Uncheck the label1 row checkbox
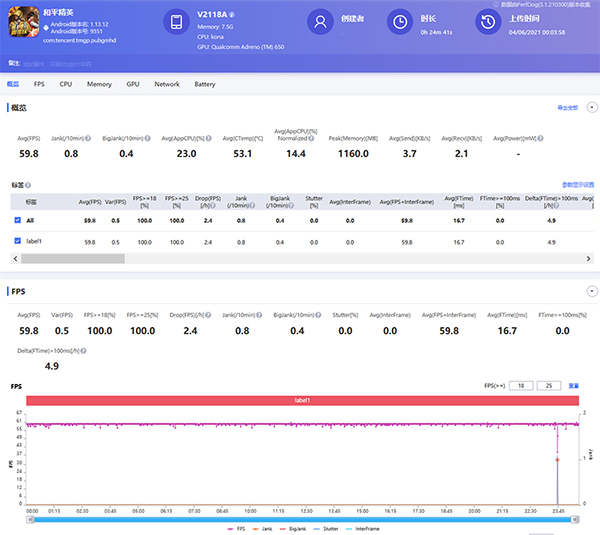This screenshot has height=535, width=600. pos(17,241)
